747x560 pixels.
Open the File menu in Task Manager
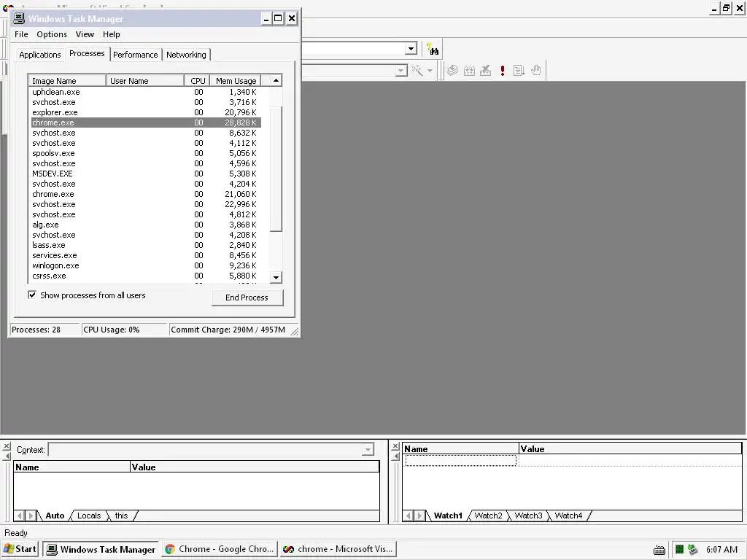pos(21,34)
